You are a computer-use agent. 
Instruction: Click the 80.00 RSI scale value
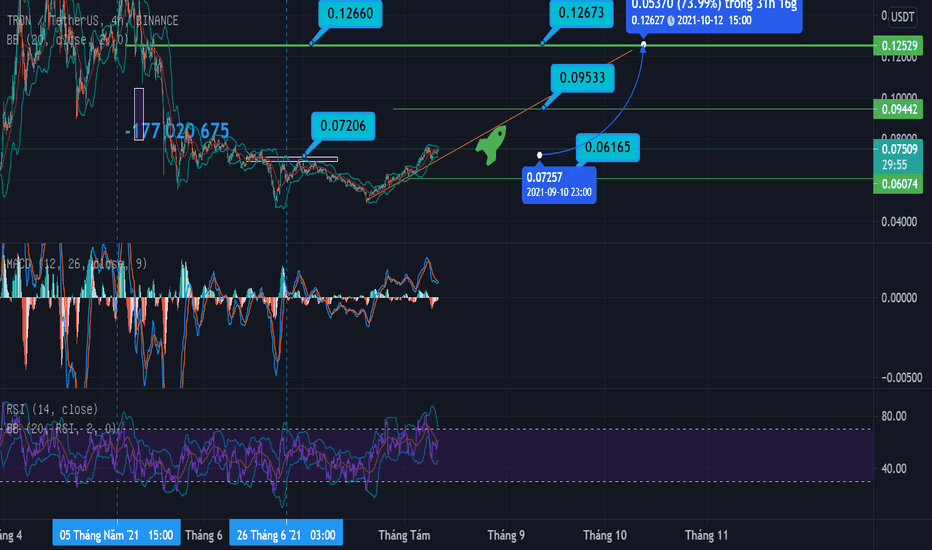(x=894, y=416)
